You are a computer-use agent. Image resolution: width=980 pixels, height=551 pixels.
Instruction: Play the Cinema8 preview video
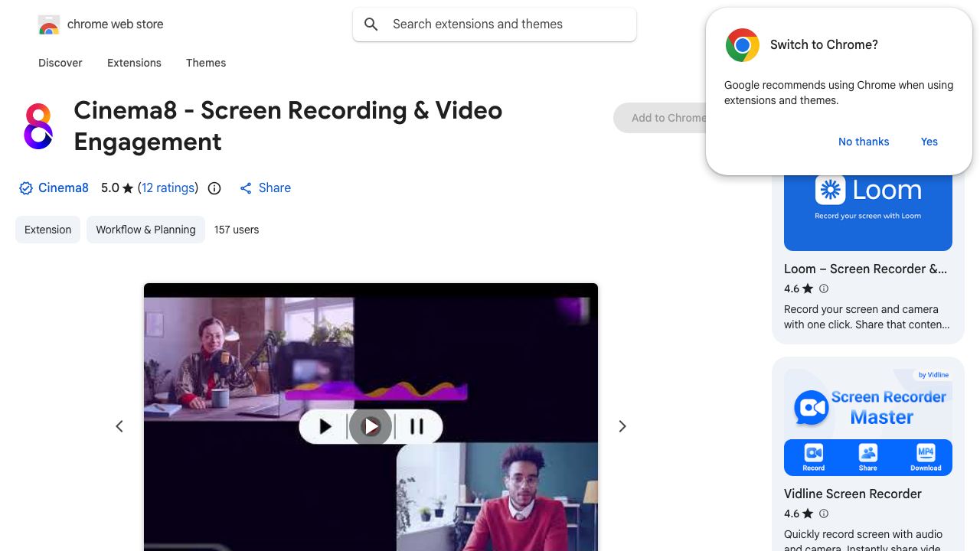pos(371,426)
